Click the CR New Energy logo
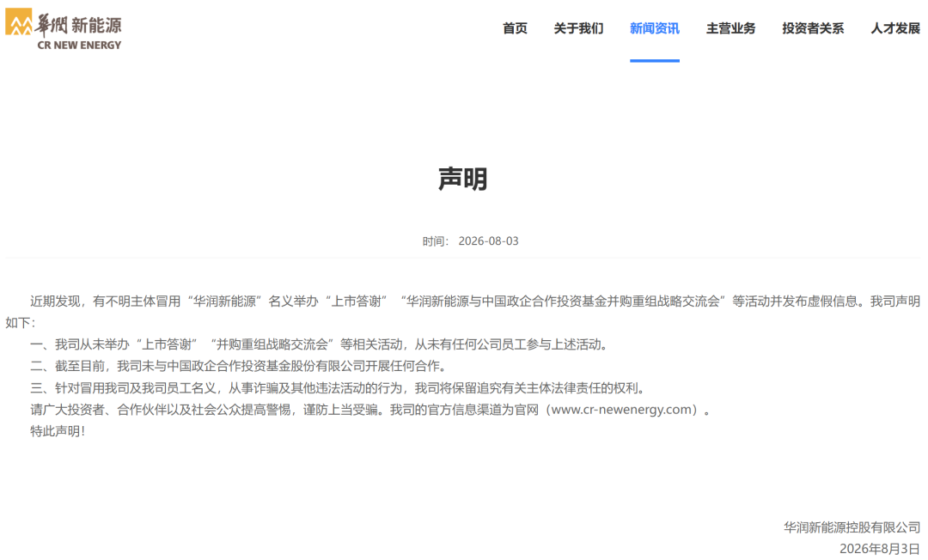 coord(64,29)
